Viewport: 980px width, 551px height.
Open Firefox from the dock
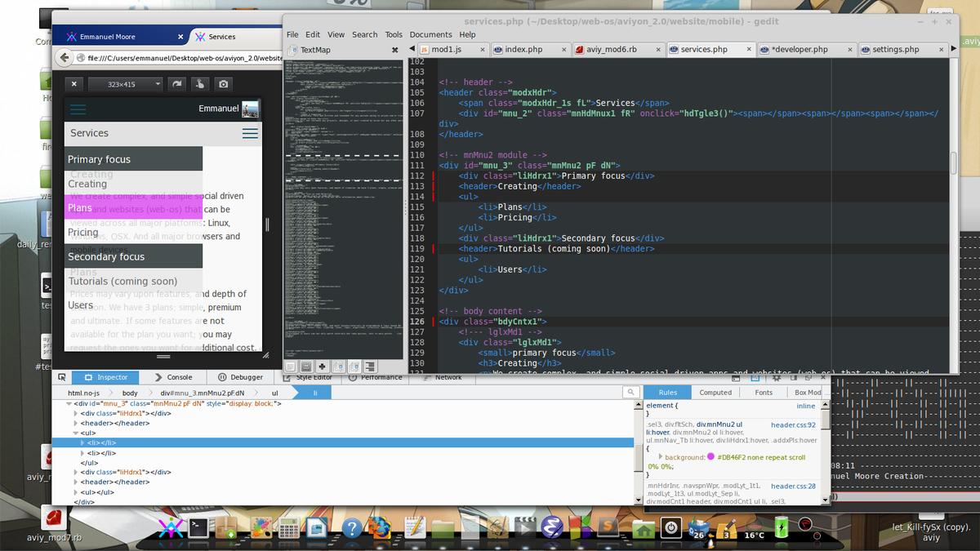[380, 527]
